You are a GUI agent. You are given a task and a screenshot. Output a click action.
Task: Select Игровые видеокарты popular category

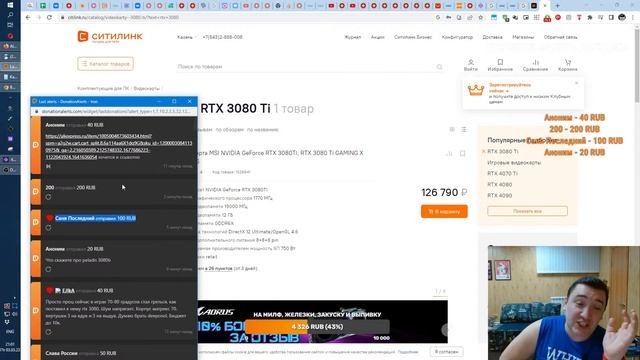tap(514, 162)
